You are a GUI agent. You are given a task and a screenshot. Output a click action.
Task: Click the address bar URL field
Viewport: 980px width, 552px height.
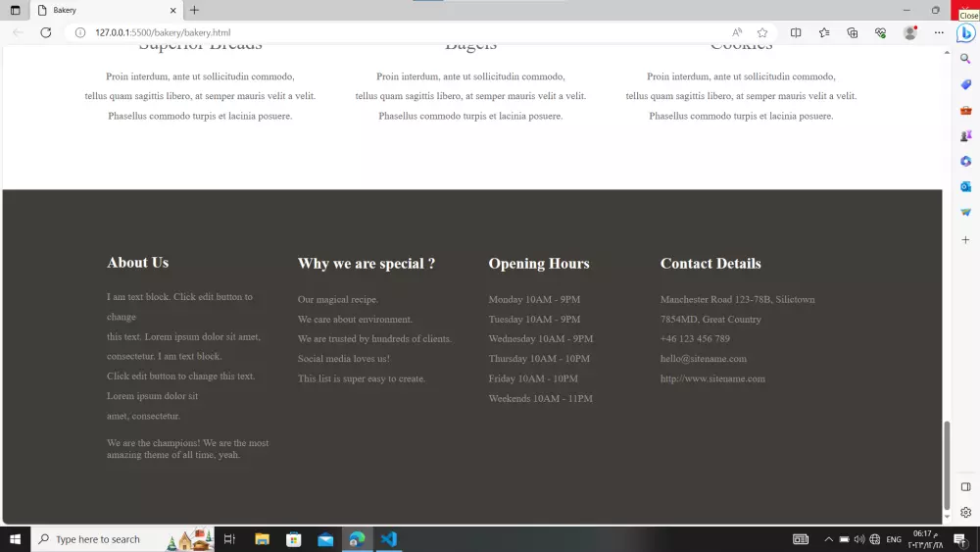(400, 32)
